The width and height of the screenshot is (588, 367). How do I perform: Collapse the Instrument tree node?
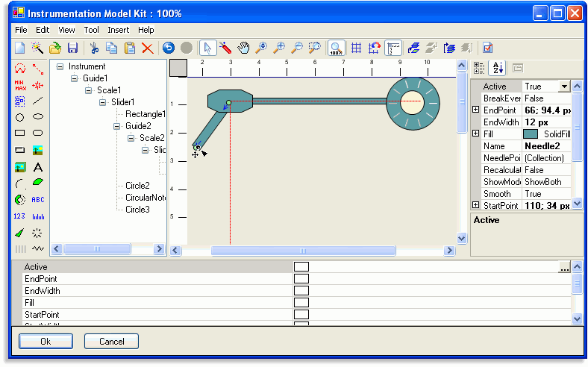coord(60,66)
